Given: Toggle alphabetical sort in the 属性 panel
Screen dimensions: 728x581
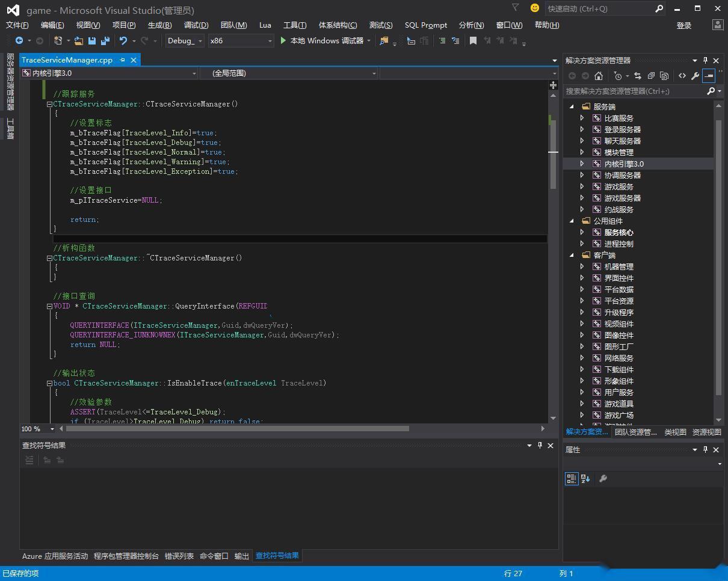Looking at the screenshot, I should click(x=585, y=479).
